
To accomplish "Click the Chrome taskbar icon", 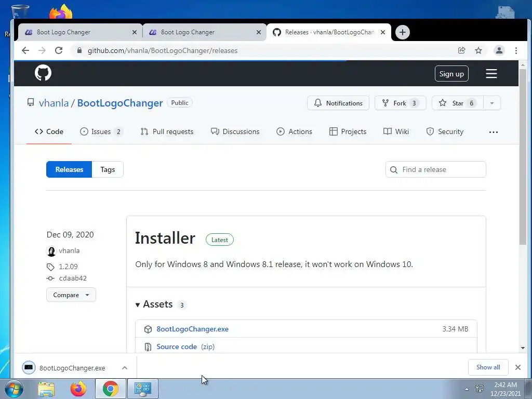I will tap(110, 389).
